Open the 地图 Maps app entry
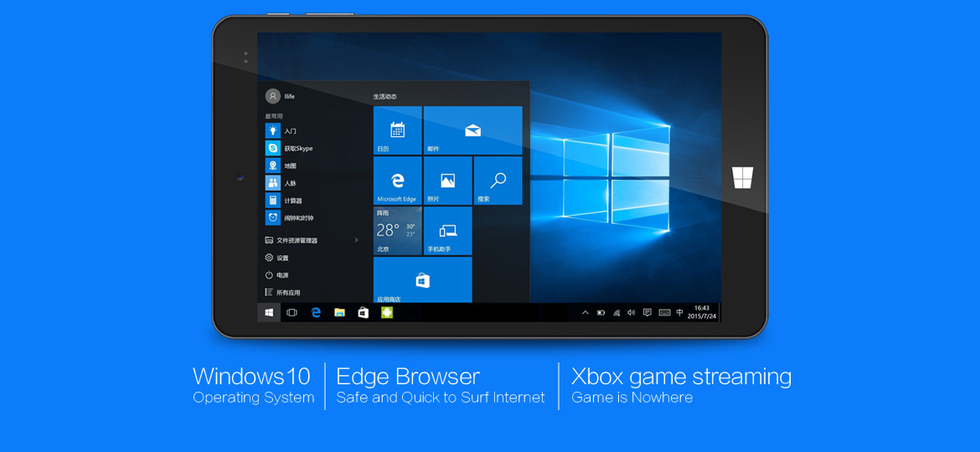The image size is (980, 452). point(281,166)
